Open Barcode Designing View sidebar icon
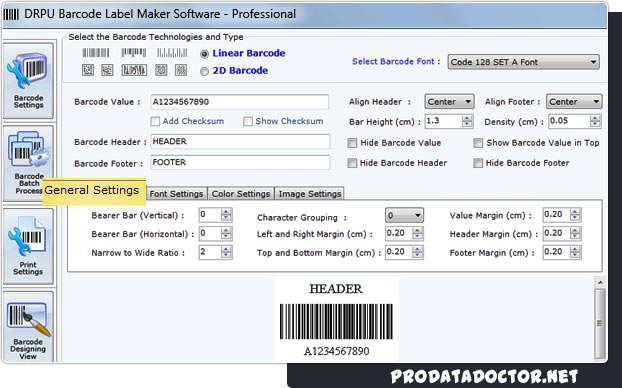This screenshot has width=622, height=388. pyautogui.click(x=28, y=327)
